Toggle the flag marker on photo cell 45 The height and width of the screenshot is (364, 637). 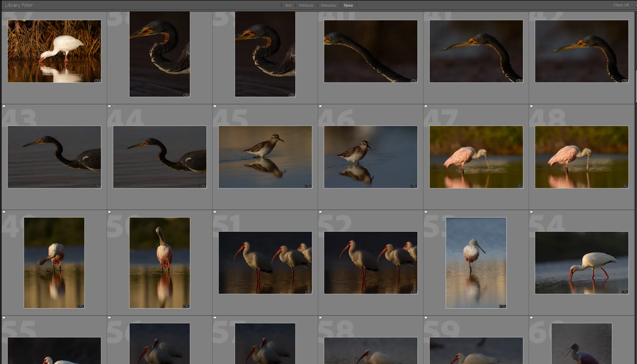tap(215, 106)
